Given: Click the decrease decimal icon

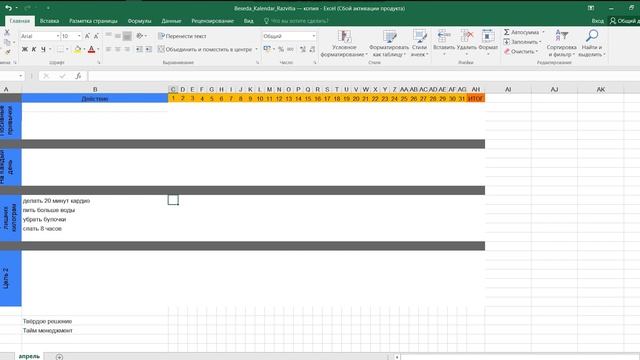Looking at the screenshot, I should click(312, 49).
